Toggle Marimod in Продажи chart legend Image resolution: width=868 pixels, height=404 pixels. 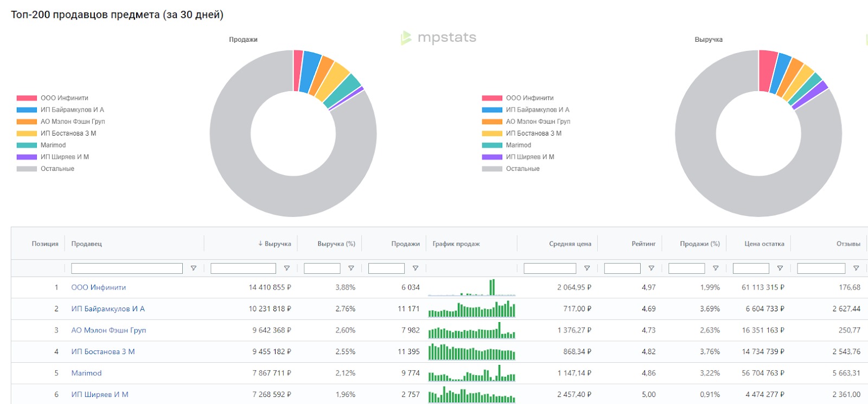tap(41, 145)
